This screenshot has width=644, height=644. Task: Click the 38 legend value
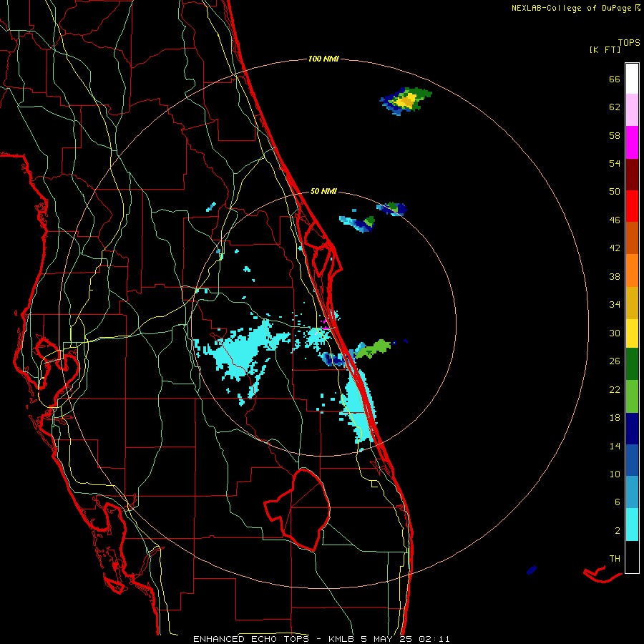click(x=615, y=276)
